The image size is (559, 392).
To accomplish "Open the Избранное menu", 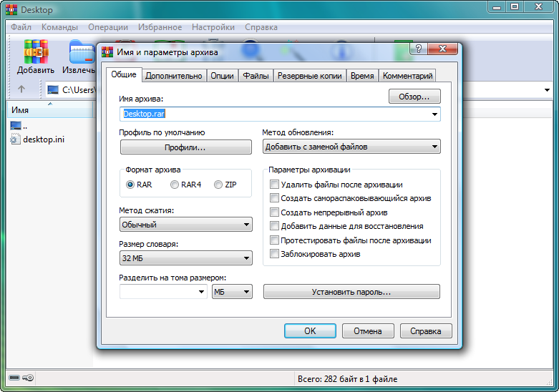I will coord(160,27).
